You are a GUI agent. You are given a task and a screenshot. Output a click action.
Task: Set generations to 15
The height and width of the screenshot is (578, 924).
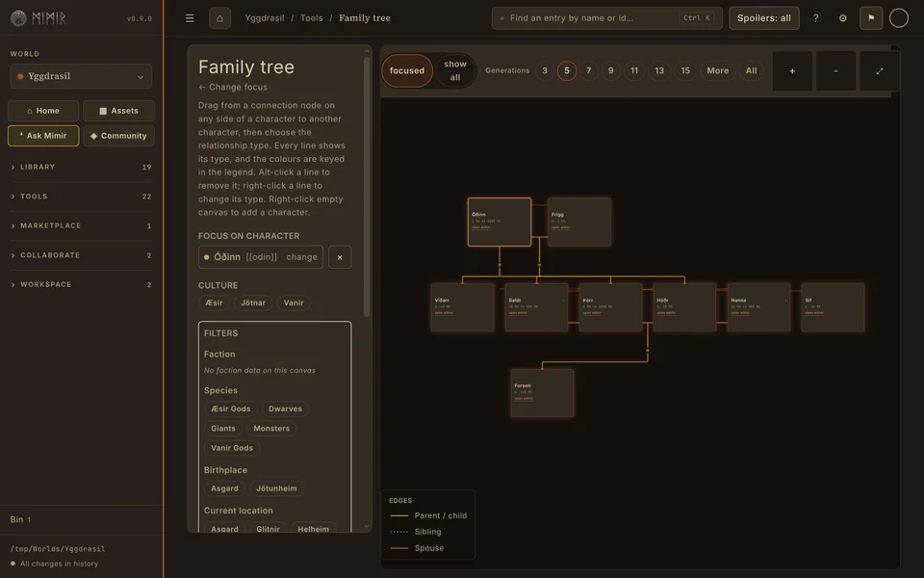point(685,70)
